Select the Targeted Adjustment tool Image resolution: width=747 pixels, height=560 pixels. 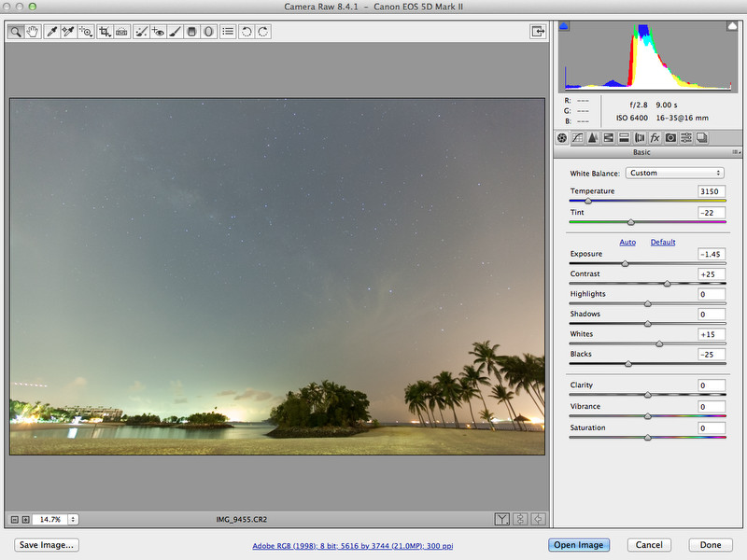(86, 32)
